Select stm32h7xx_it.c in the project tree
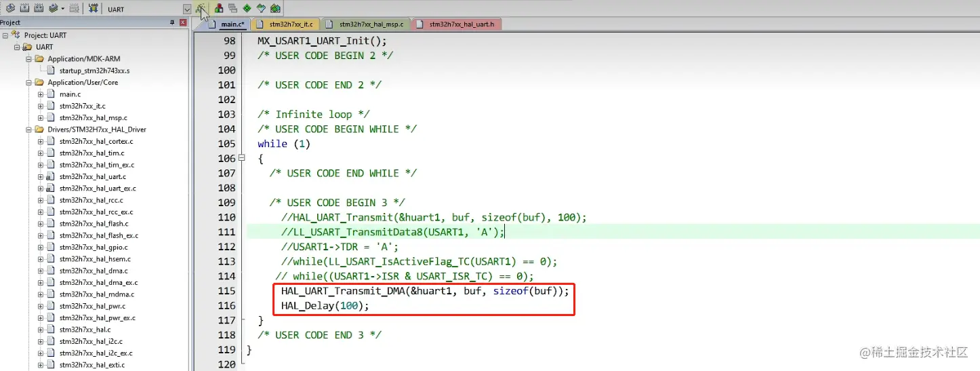 pyautogui.click(x=82, y=106)
